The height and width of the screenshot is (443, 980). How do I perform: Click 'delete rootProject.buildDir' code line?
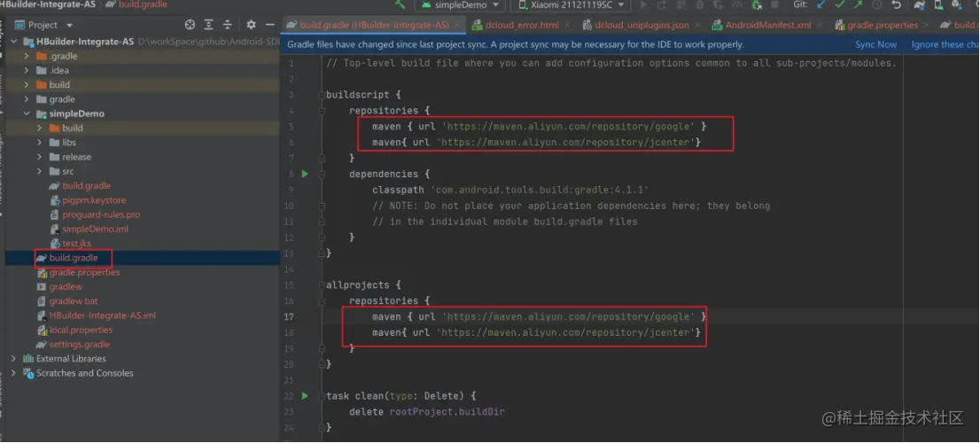[x=427, y=412]
